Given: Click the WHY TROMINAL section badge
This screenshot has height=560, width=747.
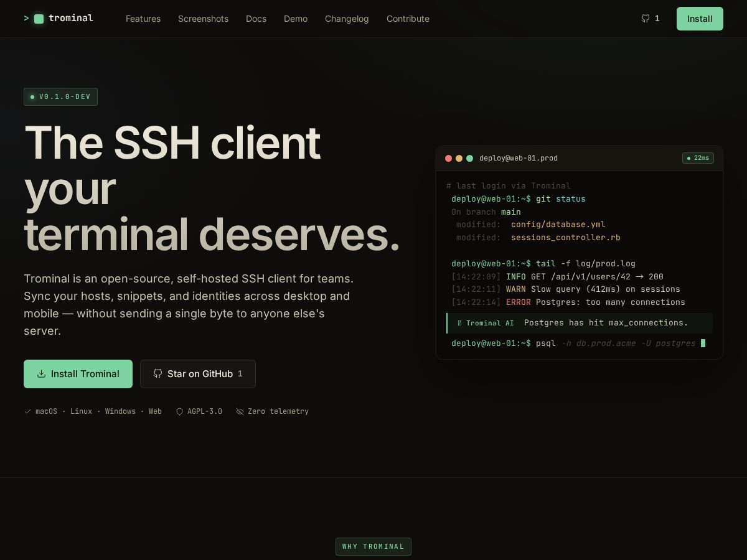Looking at the screenshot, I should [374, 546].
